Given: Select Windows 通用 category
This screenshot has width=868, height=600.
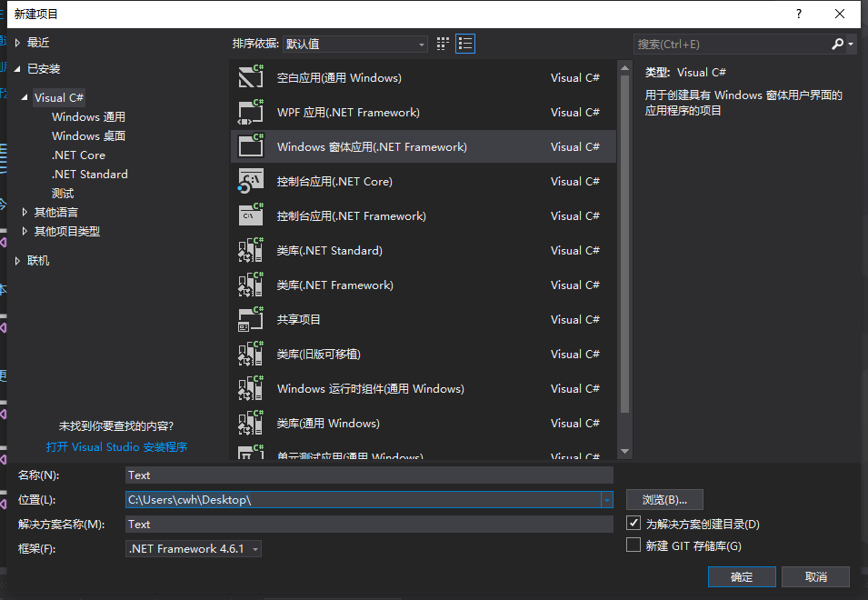Looking at the screenshot, I should [88, 116].
